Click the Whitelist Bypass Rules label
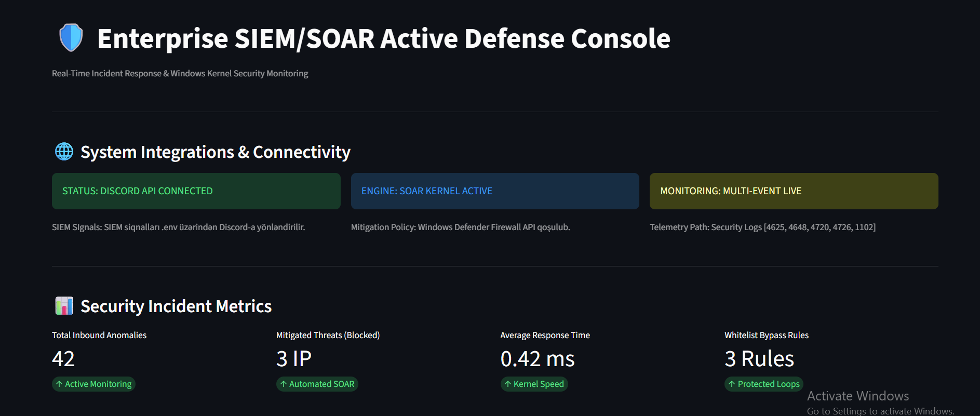The height and width of the screenshot is (416, 980). (x=767, y=336)
